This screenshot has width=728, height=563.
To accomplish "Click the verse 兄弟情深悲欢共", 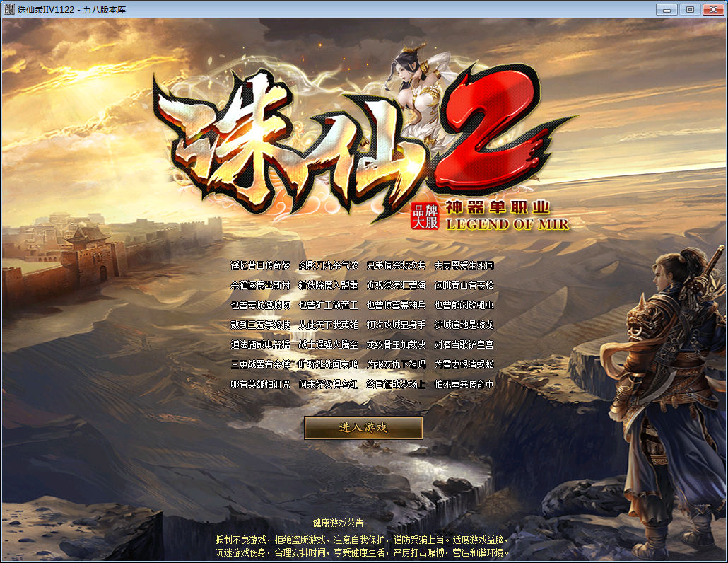I will [396, 266].
